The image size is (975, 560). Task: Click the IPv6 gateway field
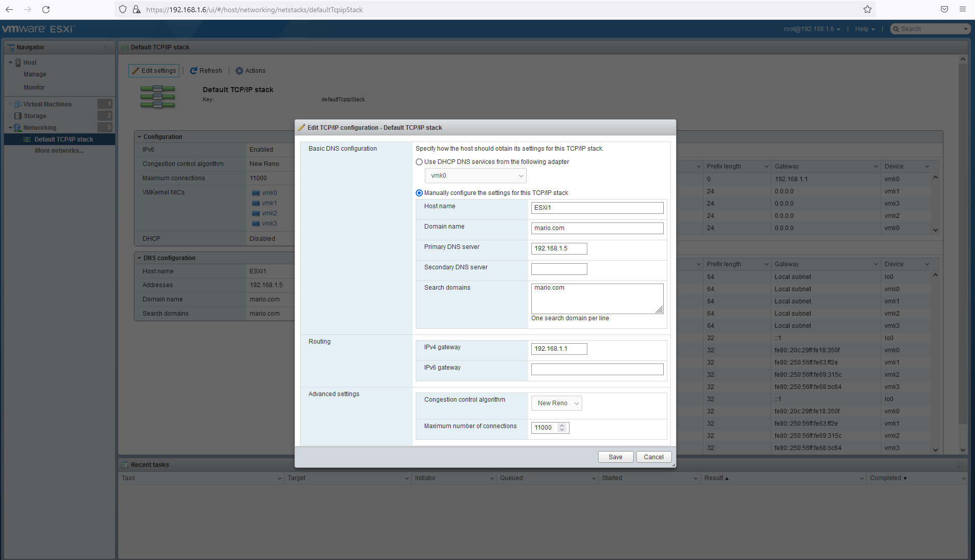tap(597, 369)
